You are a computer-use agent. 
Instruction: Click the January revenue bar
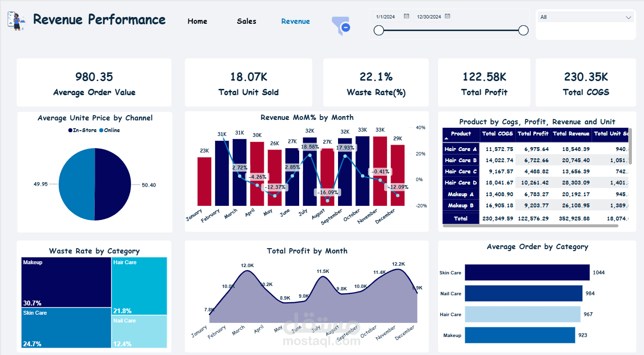[204, 181]
